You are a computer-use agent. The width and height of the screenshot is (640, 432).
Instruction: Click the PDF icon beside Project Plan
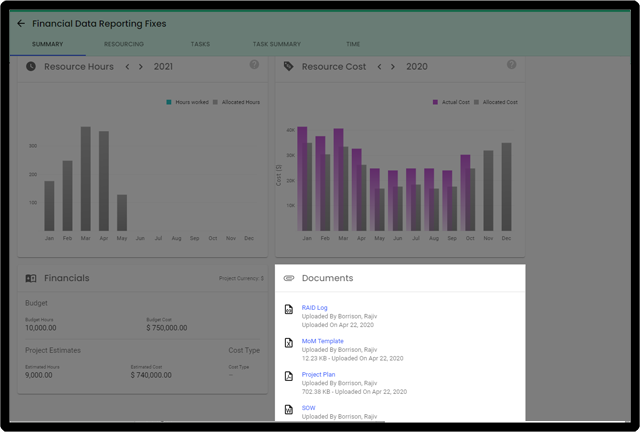[x=289, y=376]
